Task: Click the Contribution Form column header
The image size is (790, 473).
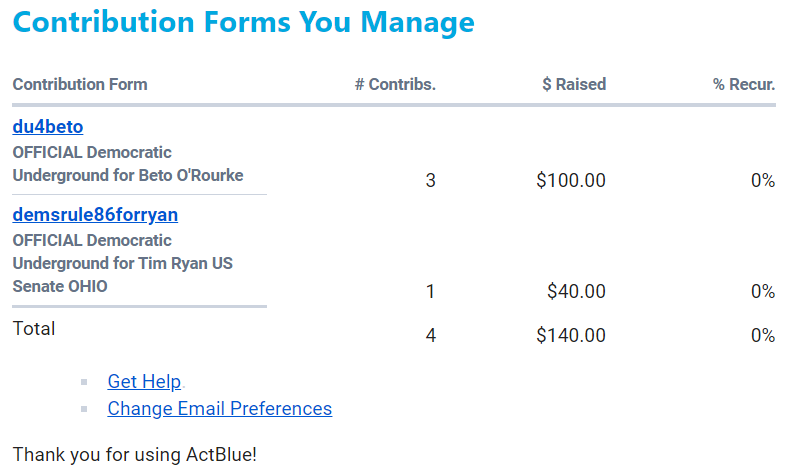Action: [x=80, y=84]
